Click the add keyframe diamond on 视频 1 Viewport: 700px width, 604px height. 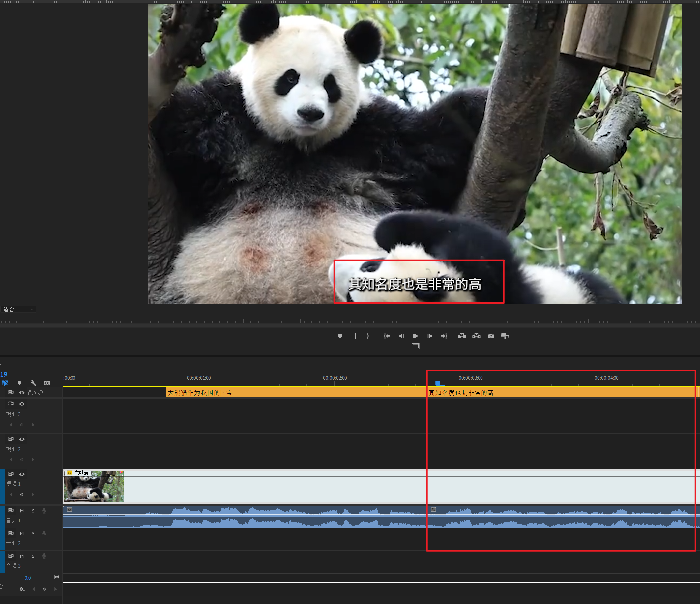pos(22,495)
